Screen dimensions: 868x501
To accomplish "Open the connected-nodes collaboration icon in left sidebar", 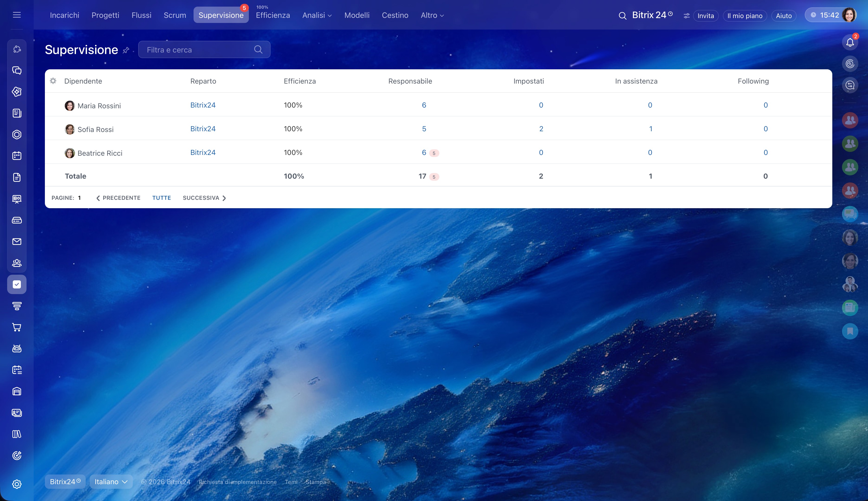I will tap(17, 49).
